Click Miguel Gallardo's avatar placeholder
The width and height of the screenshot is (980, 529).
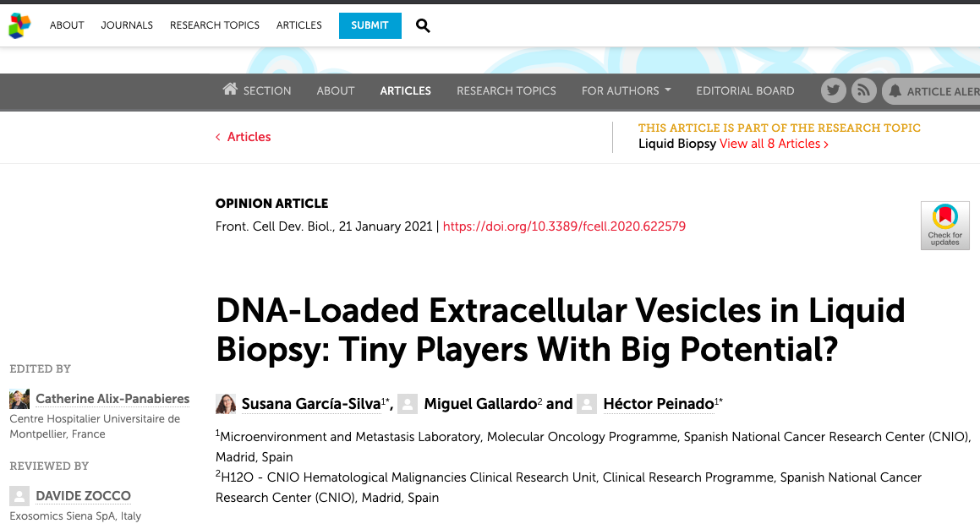click(408, 404)
